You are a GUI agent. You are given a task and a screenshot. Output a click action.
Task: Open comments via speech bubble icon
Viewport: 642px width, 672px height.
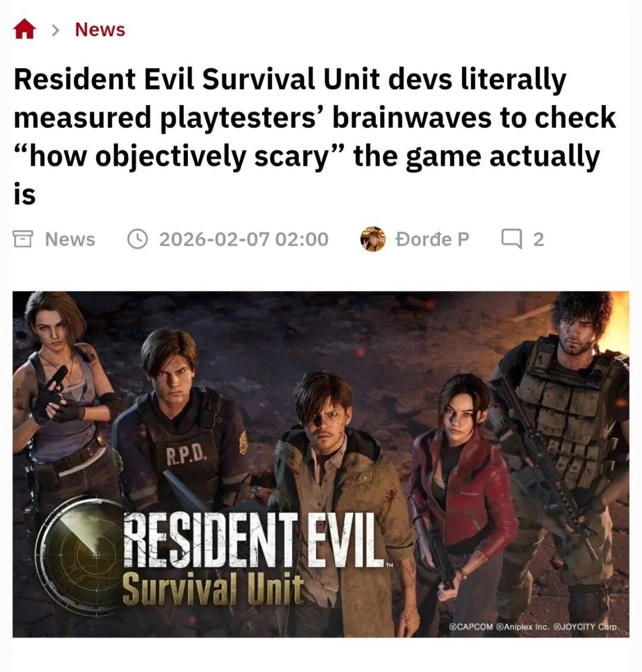[x=512, y=239]
